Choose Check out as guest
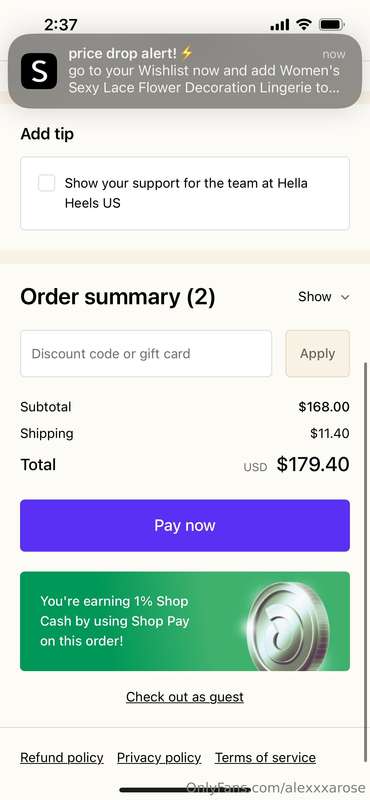 pyautogui.click(x=185, y=696)
